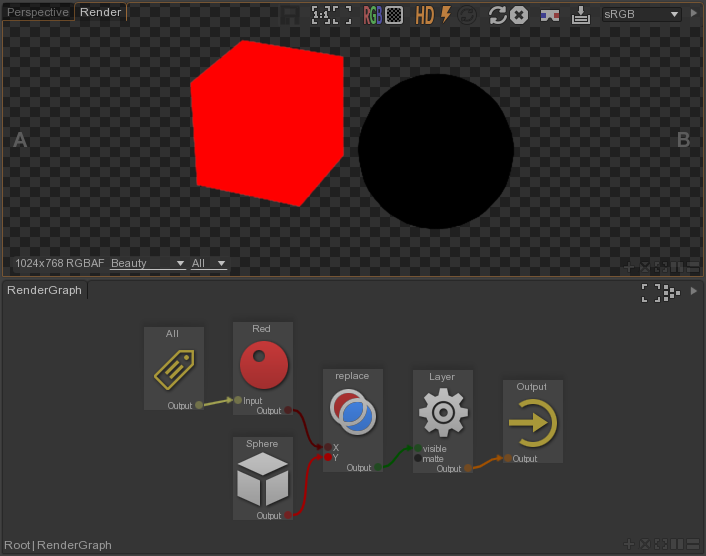Select the RenderGraph tab
706x556 pixels.
pyautogui.click(x=44, y=290)
